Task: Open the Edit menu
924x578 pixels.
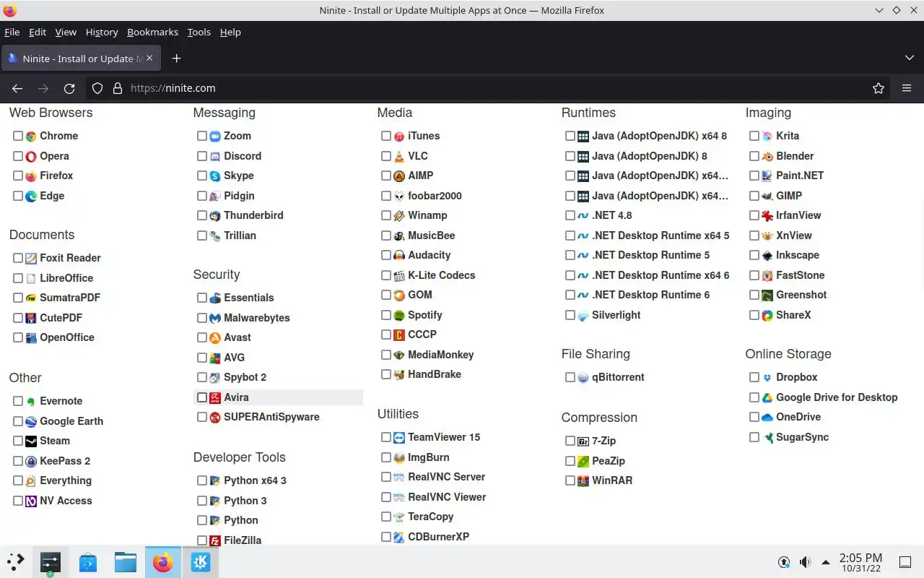Action: (x=38, y=32)
